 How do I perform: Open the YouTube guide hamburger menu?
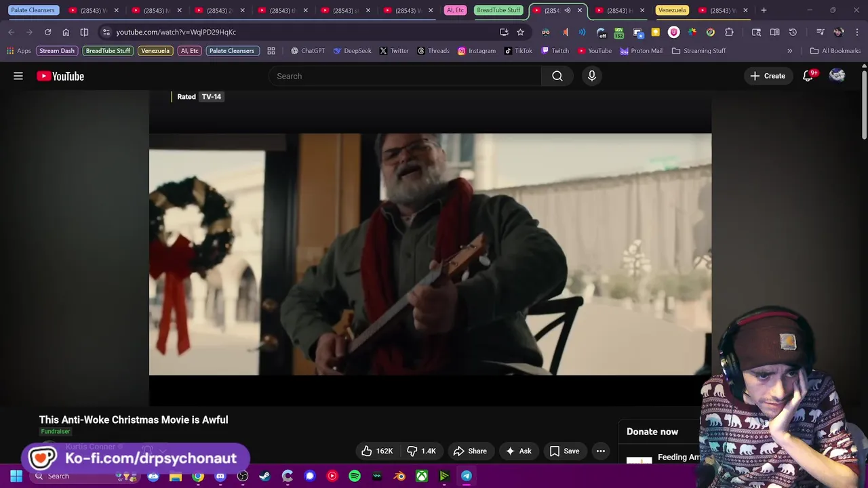pos(18,76)
